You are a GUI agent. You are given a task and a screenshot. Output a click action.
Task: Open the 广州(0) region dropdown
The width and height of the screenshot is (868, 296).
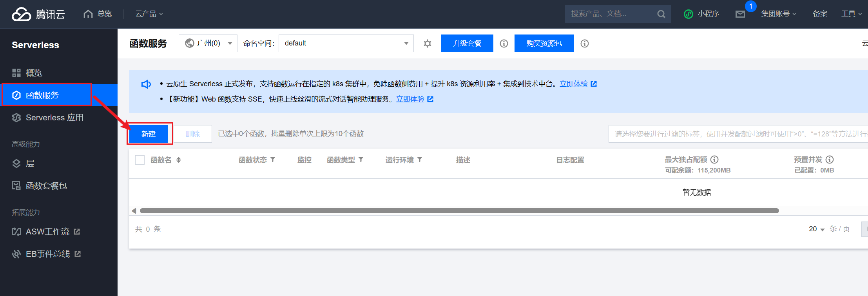click(208, 43)
